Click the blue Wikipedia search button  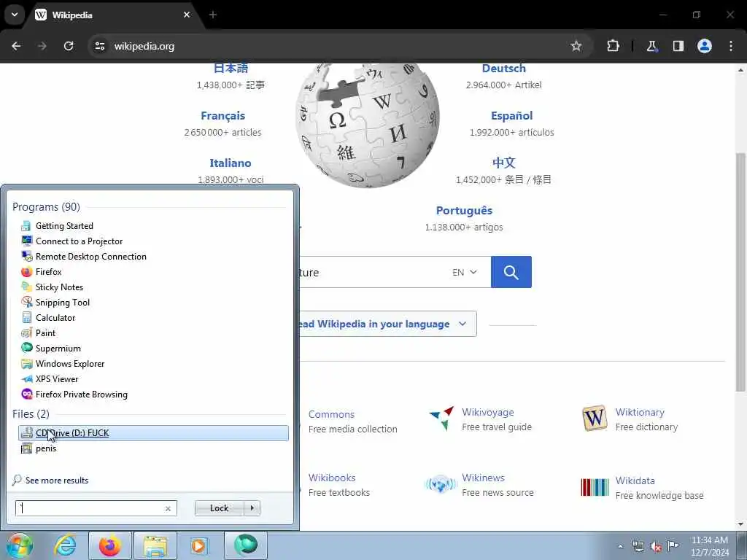coord(511,272)
